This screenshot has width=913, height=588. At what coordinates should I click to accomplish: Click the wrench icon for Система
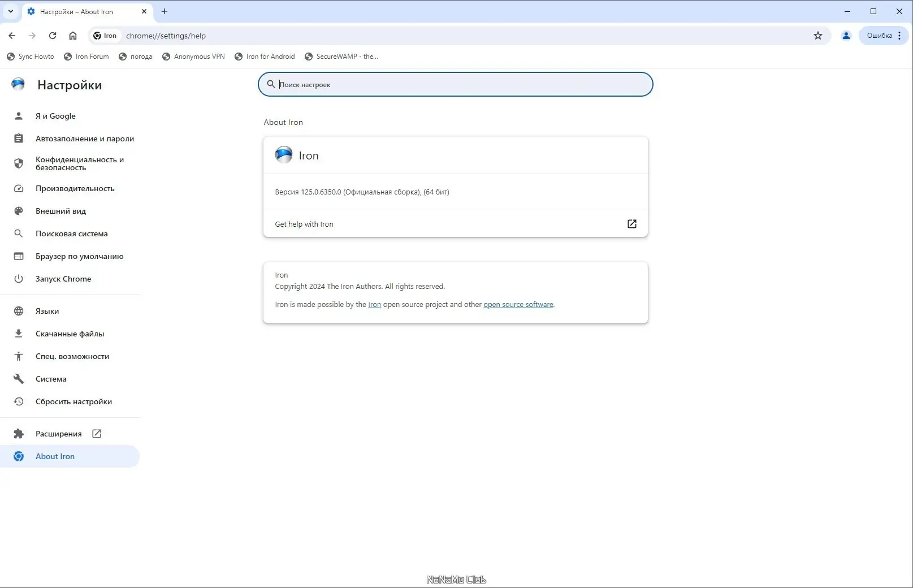pyautogui.click(x=19, y=379)
